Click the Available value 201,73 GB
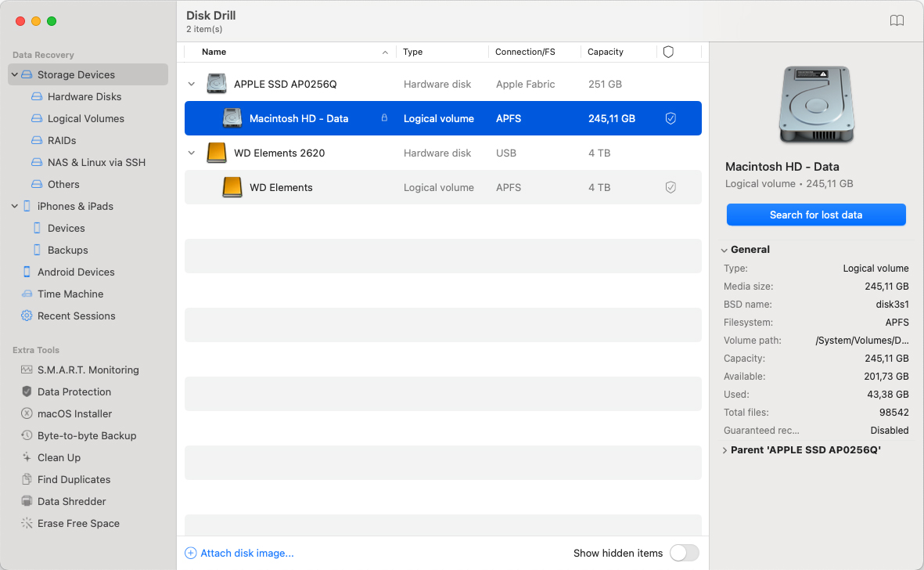 coord(886,376)
